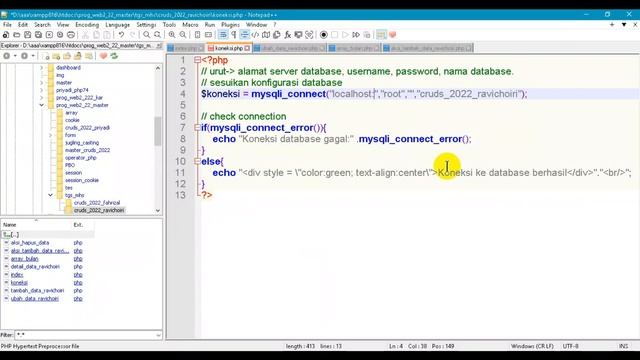The width and height of the screenshot is (640, 360).
Task: Click the Zoom Out toolbar icon
Action: [183, 35]
